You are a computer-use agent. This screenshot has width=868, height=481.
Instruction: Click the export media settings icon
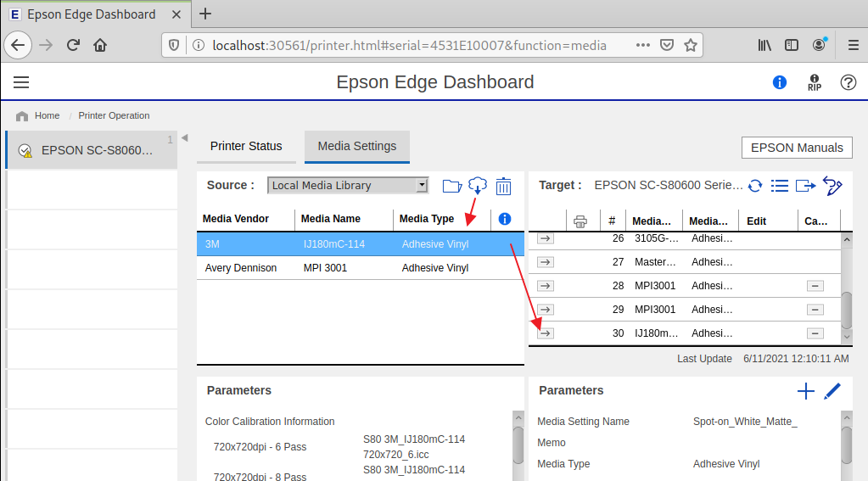(805, 186)
